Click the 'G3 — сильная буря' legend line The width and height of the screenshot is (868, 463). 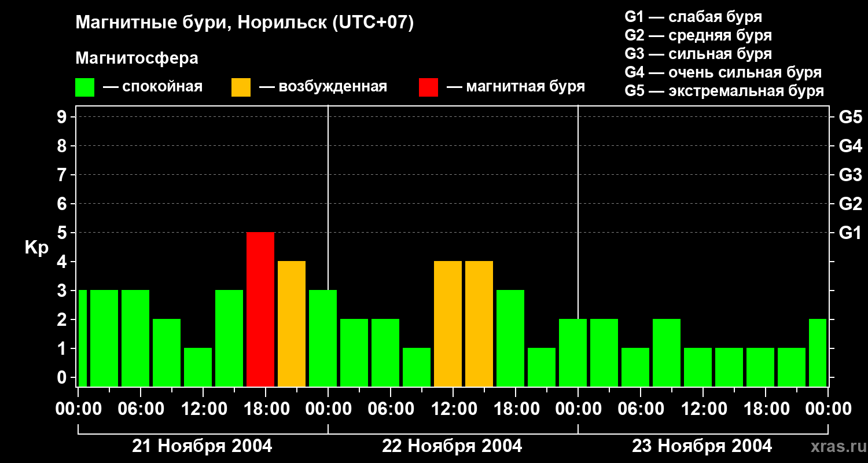coord(698,54)
